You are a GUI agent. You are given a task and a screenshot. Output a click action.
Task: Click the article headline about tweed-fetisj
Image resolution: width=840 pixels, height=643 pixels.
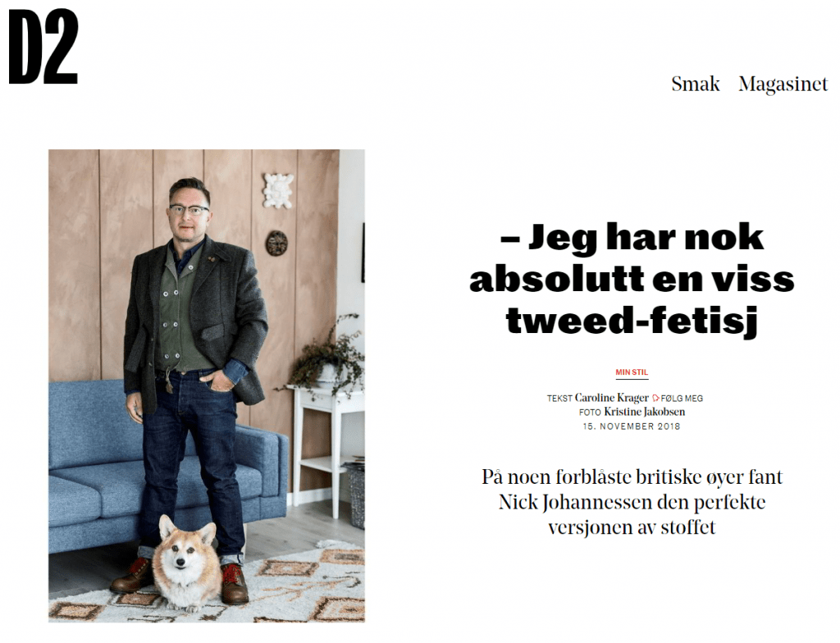632,279
